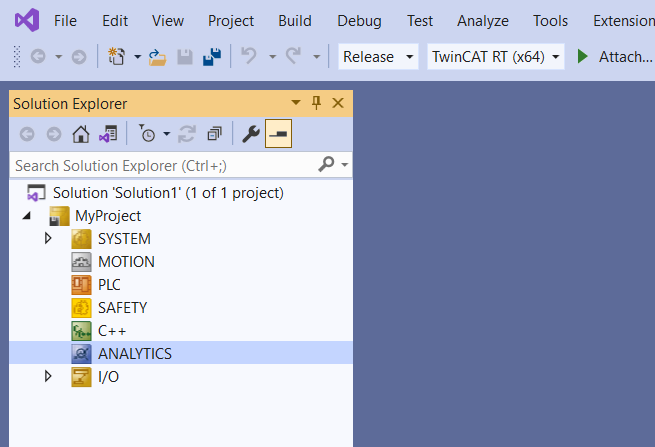Click the Navigate Backward toolbar button

tap(38, 56)
